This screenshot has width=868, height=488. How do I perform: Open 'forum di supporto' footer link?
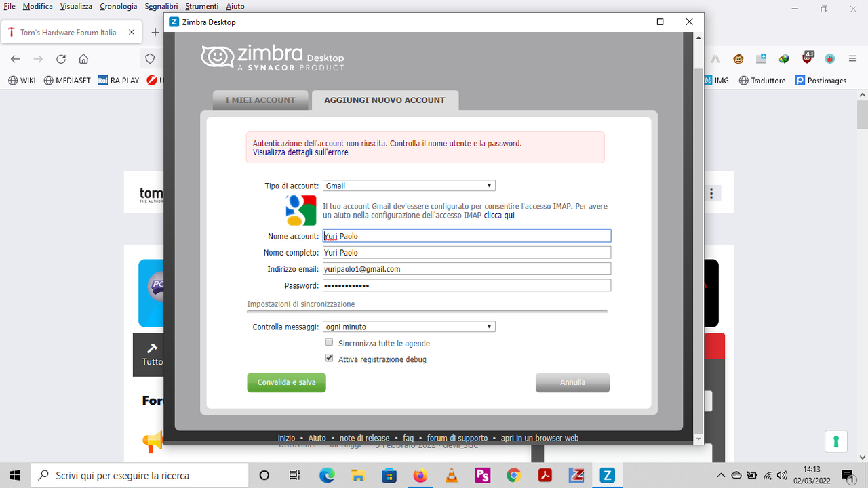pyautogui.click(x=457, y=438)
